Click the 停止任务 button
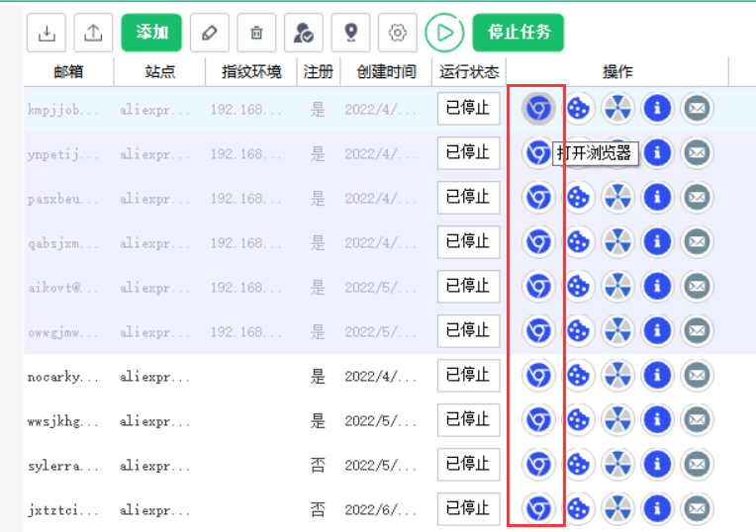Viewport: 756px width, 532px height. pos(519,33)
